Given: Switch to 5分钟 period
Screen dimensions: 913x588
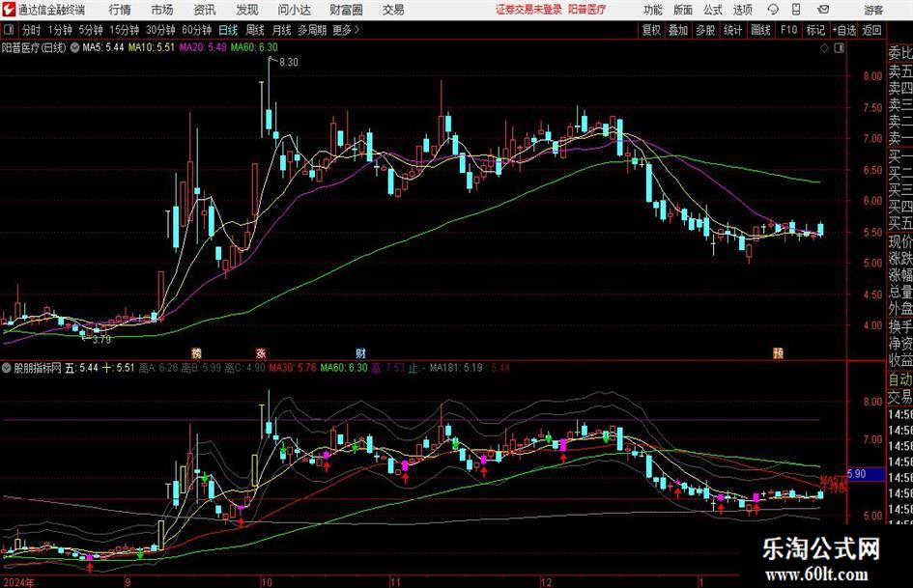Looking at the screenshot, I should pyautogui.click(x=90, y=30).
